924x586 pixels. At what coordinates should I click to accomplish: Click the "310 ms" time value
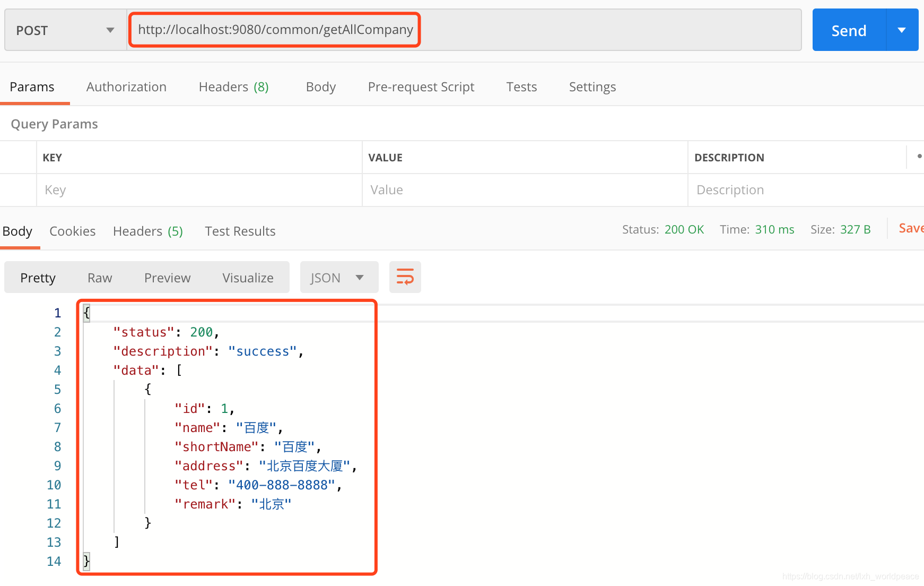pyautogui.click(x=775, y=229)
